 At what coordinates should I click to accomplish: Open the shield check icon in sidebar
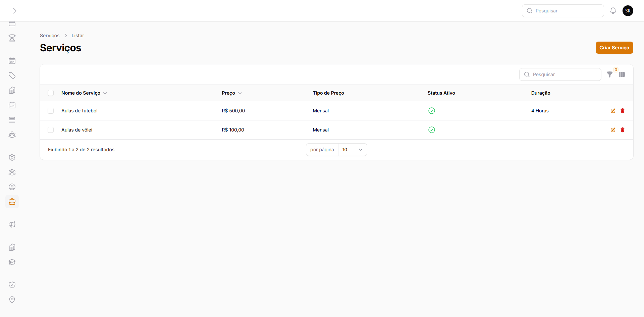pyautogui.click(x=12, y=285)
